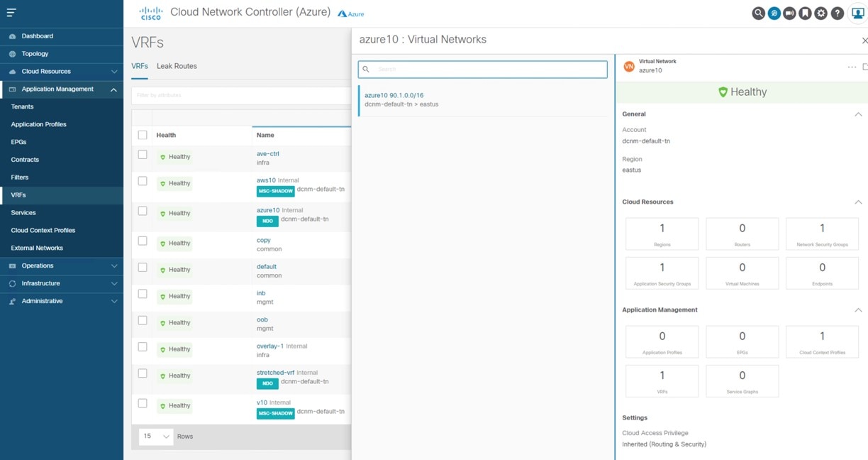Open the ave-ctrl VRF link
The height and width of the screenshot is (460, 868).
[x=268, y=153]
